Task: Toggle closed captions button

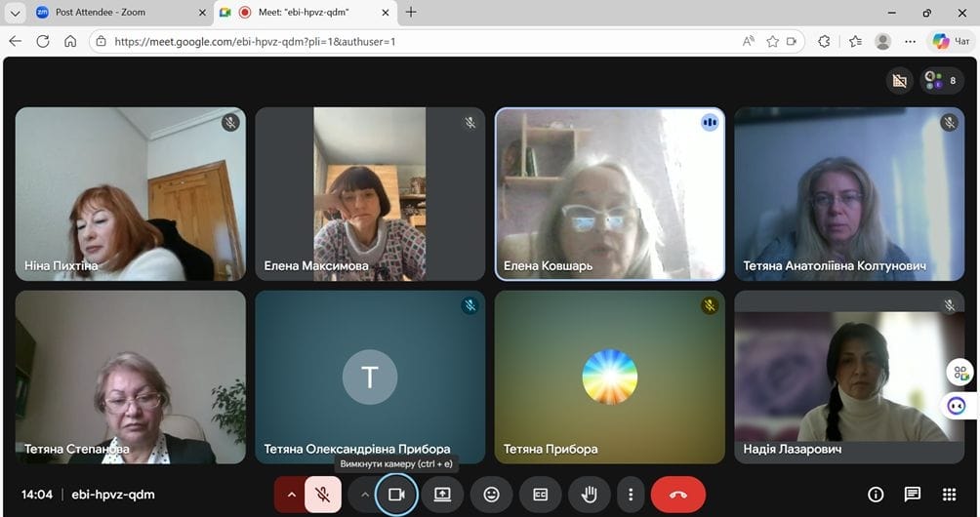Action: (x=540, y=495)
